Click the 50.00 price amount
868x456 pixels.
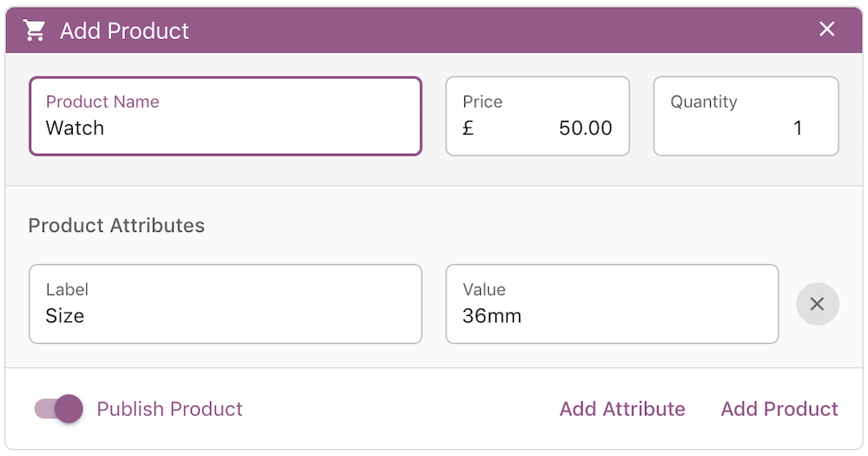coord(586,129)
